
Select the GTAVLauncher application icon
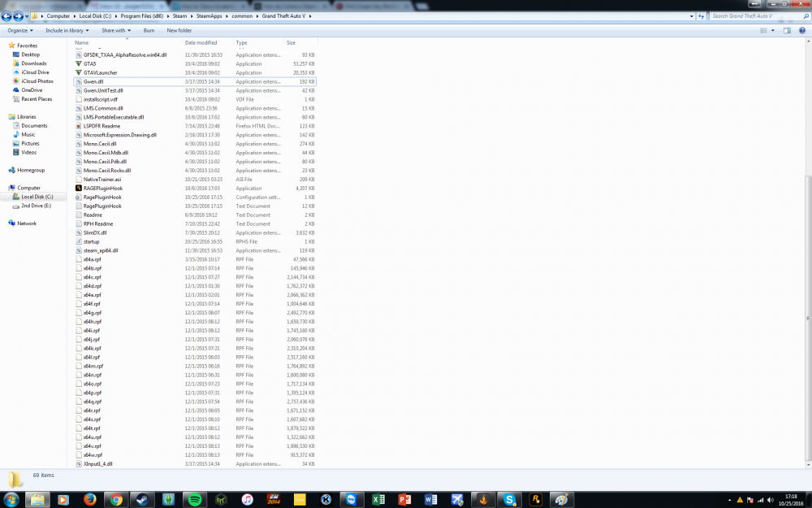click(x=79, y=72)
